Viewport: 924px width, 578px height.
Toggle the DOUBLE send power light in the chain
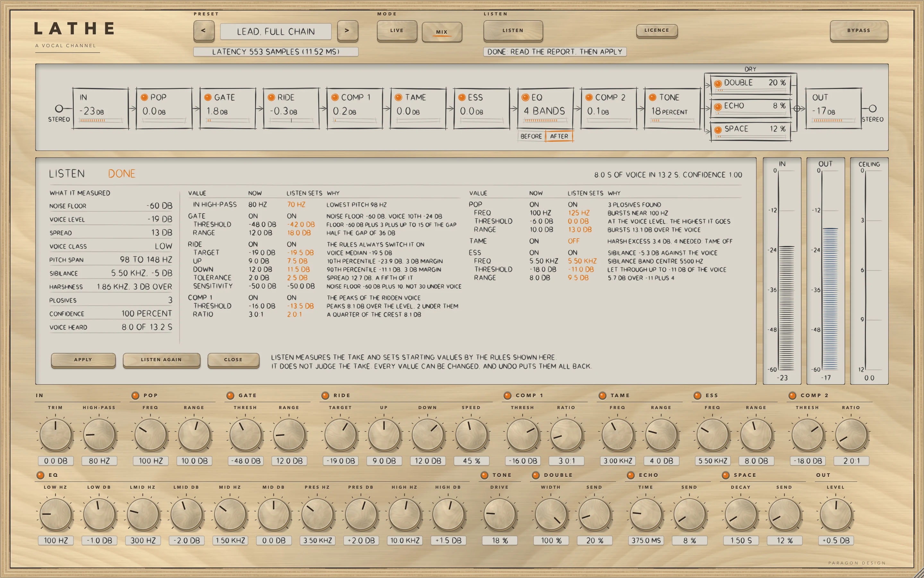click(718, 83)
